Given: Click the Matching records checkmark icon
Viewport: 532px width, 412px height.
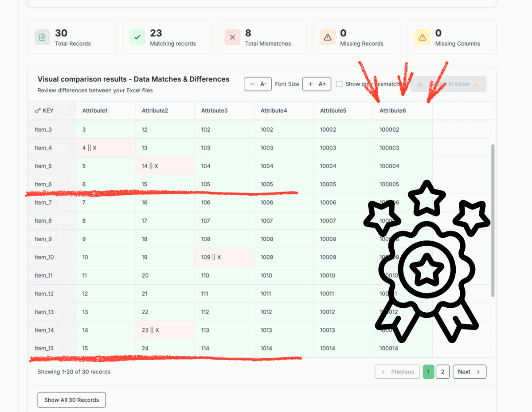Looking at the screenshot, I should coord(137,37).
